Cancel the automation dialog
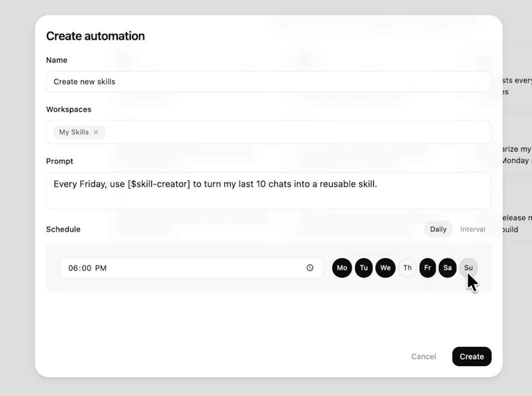532x396 pixels. pos(424,356)
